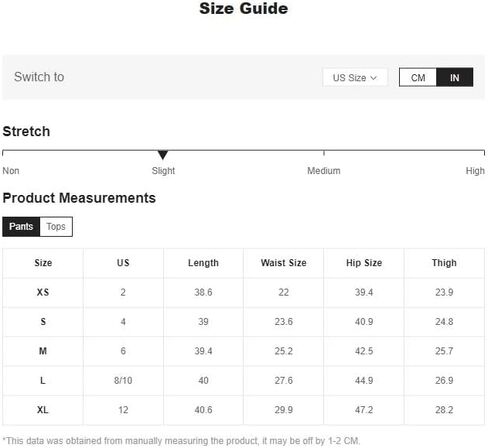Click the chevron arrow beside US Size
The width and height of the screenshot is (488, 448).
[x=373, y=78]
